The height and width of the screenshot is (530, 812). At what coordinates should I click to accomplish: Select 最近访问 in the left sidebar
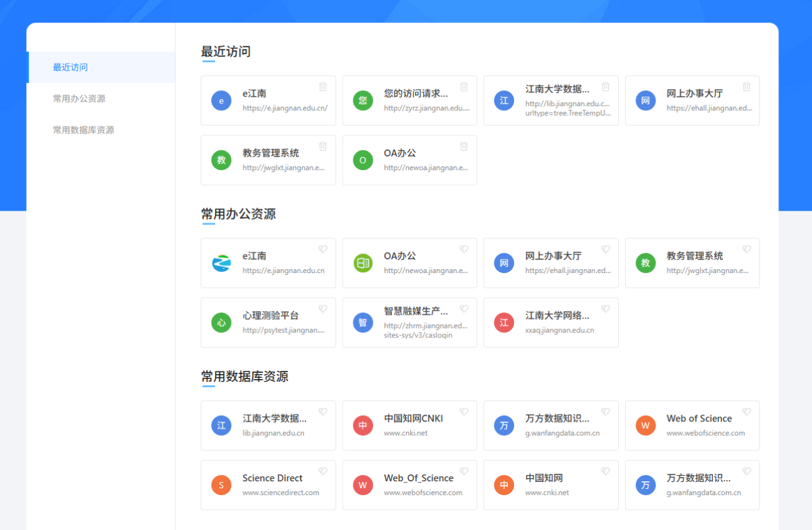point(70,67)
